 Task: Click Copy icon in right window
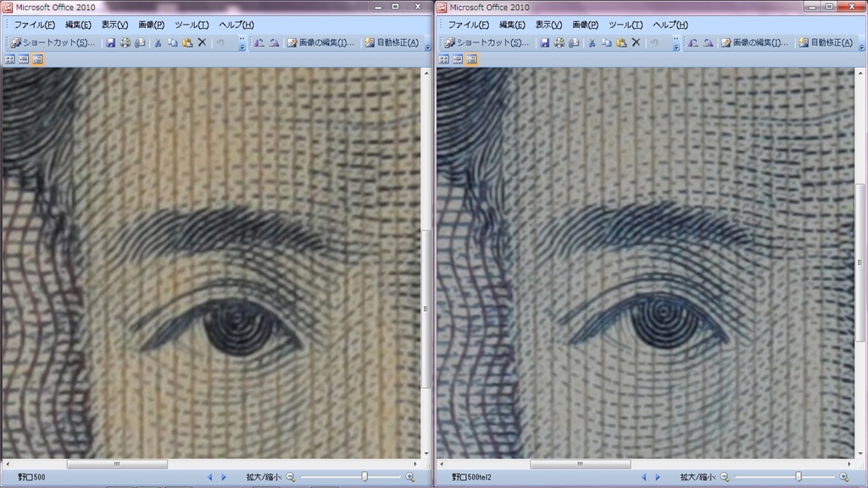pos(607,42)
